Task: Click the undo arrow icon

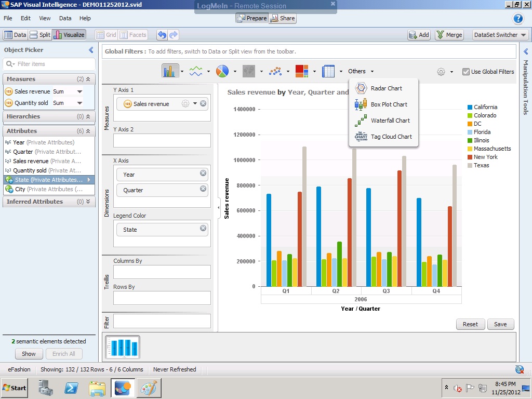Action: point(162,35)
